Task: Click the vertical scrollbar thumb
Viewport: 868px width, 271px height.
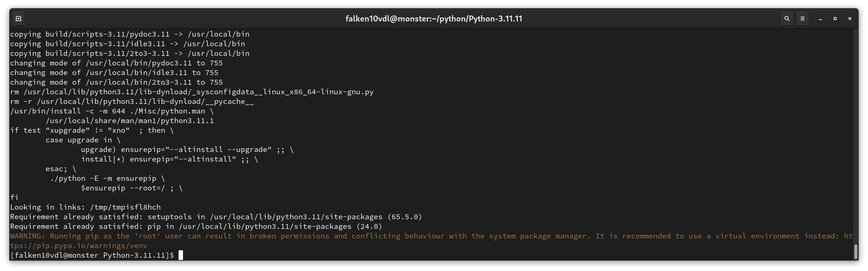Action: point(855,251)
